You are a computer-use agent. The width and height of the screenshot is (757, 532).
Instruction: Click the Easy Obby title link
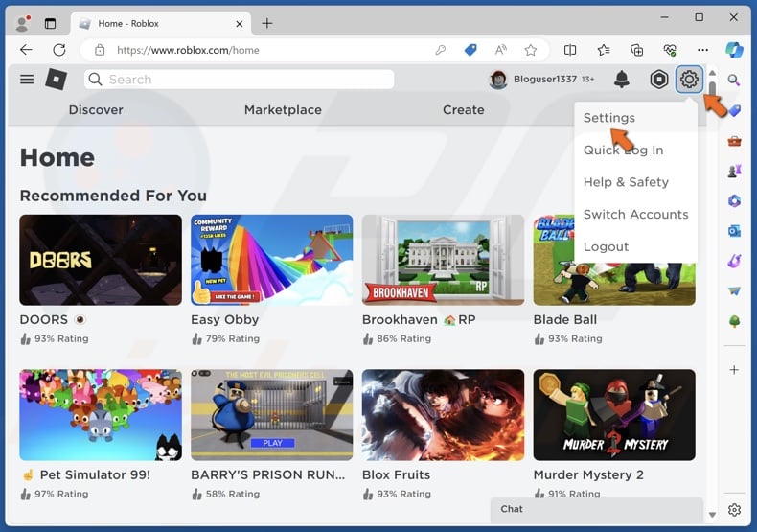pos(224,320)
